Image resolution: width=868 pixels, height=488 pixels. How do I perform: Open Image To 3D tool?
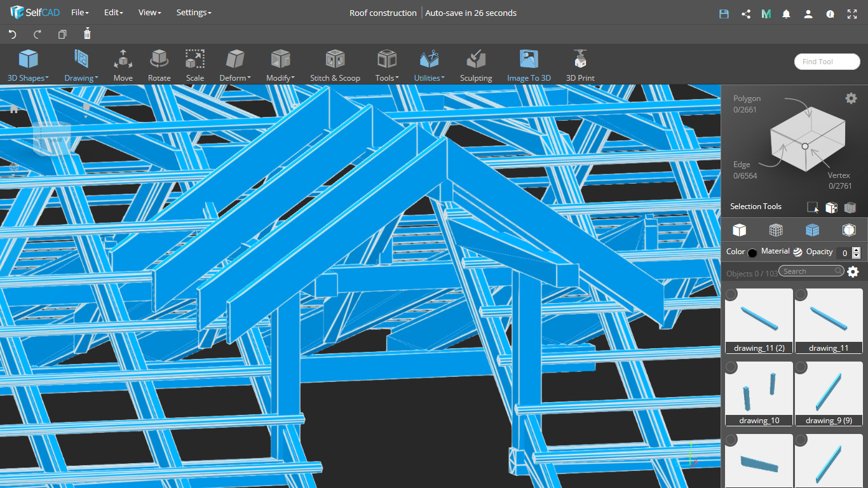(529, 66)
